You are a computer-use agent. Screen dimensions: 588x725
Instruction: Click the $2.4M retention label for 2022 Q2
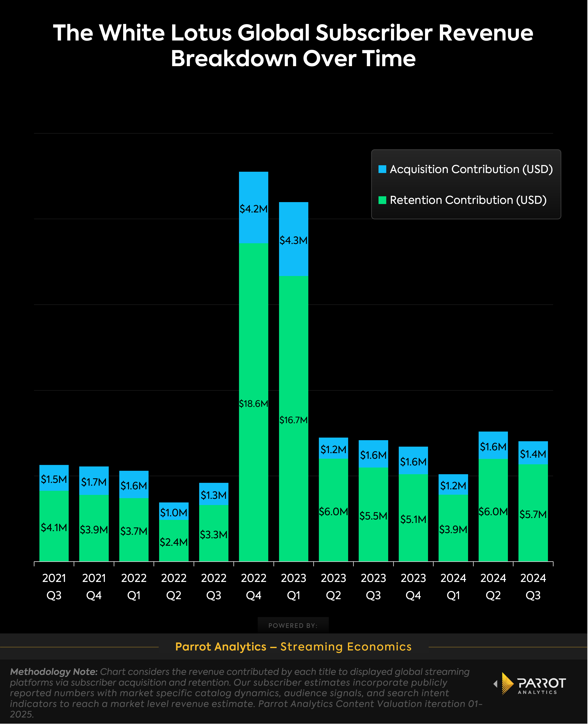174,542
